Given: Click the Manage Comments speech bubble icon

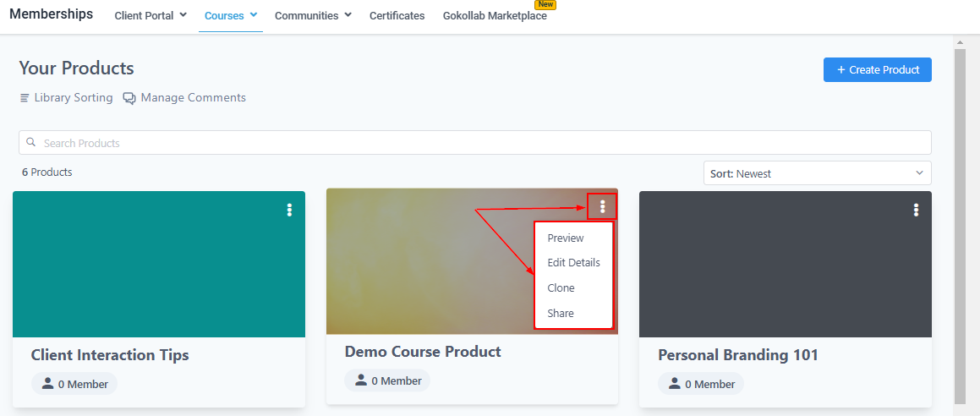Looking at the screenshot, I should pyautogui.click(x=129, y=98).
